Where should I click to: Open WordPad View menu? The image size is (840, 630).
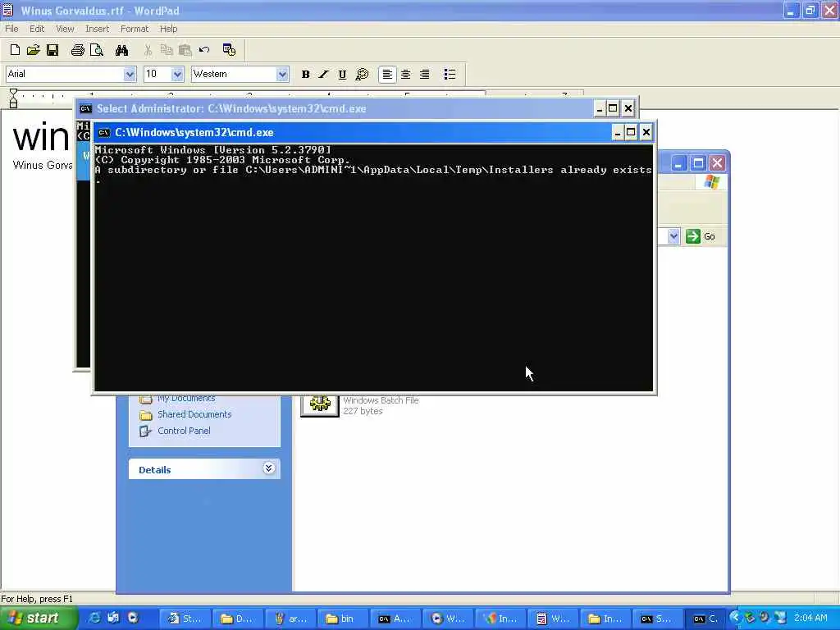pyautogui.click(x=65, y=29)
